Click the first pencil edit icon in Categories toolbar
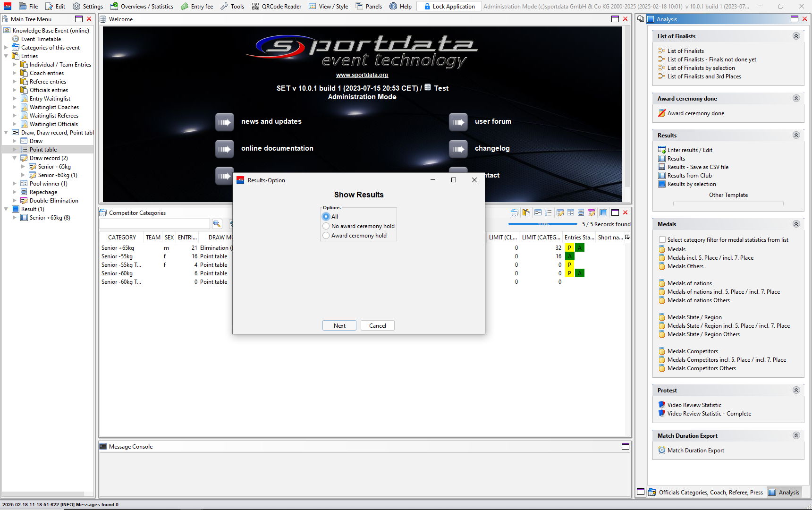This screenshot has width=812, height=510. pos(560,212)
